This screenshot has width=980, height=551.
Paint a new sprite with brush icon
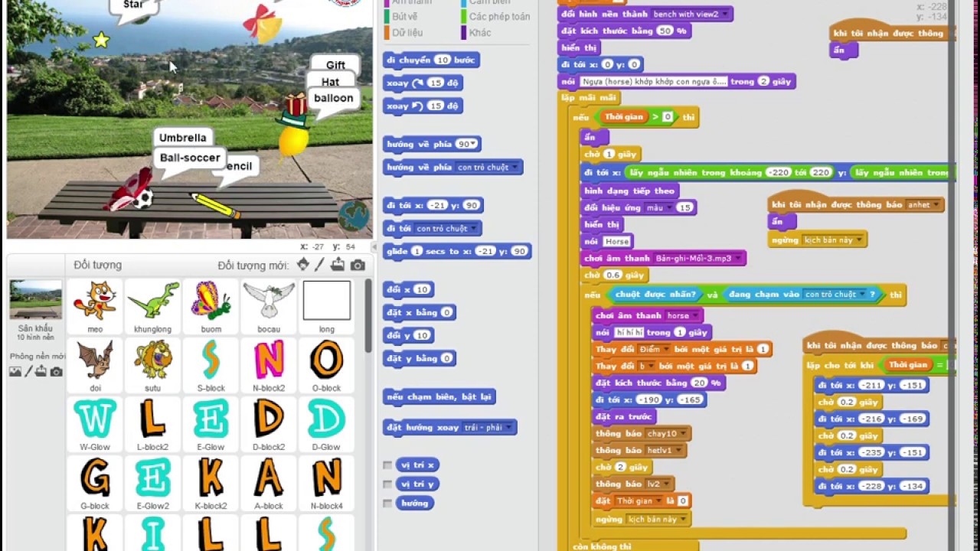320,265
